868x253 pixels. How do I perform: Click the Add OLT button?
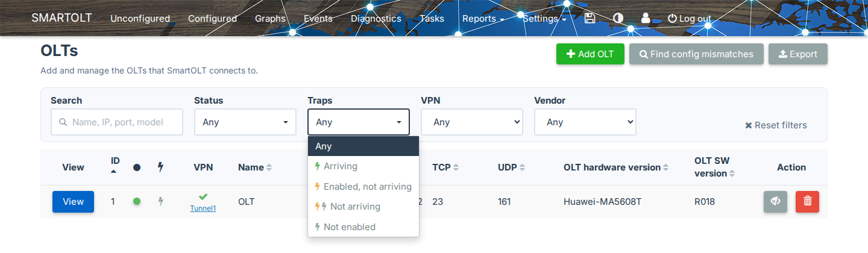590,54
